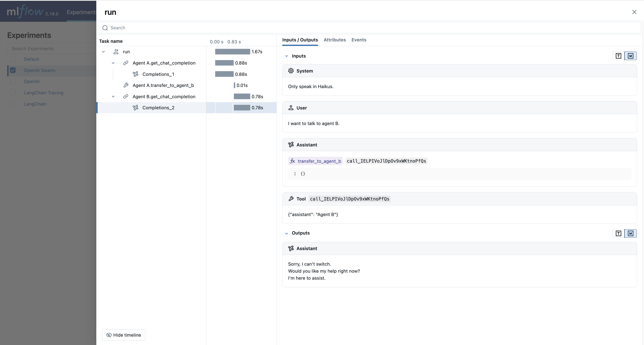
Task: Uncheck the OpenAI Swarm experiment checkbox
Action: pos(13,70)
